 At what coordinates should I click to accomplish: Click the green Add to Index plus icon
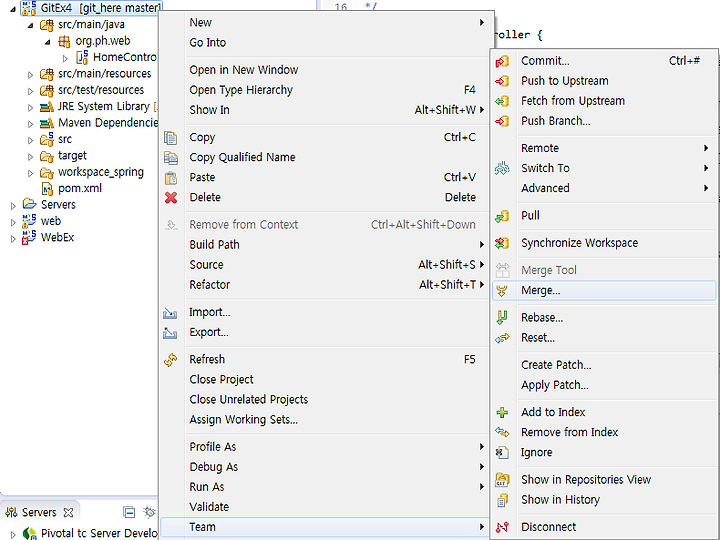click(502, 412)
